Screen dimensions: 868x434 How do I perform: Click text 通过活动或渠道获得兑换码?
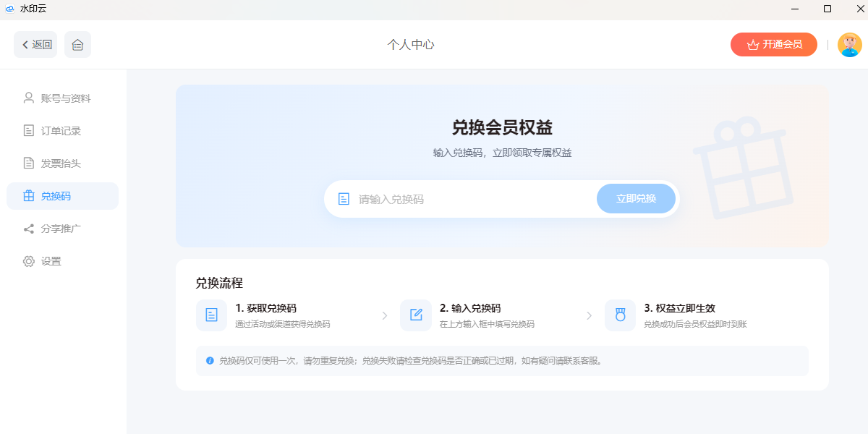pos(283,324)
